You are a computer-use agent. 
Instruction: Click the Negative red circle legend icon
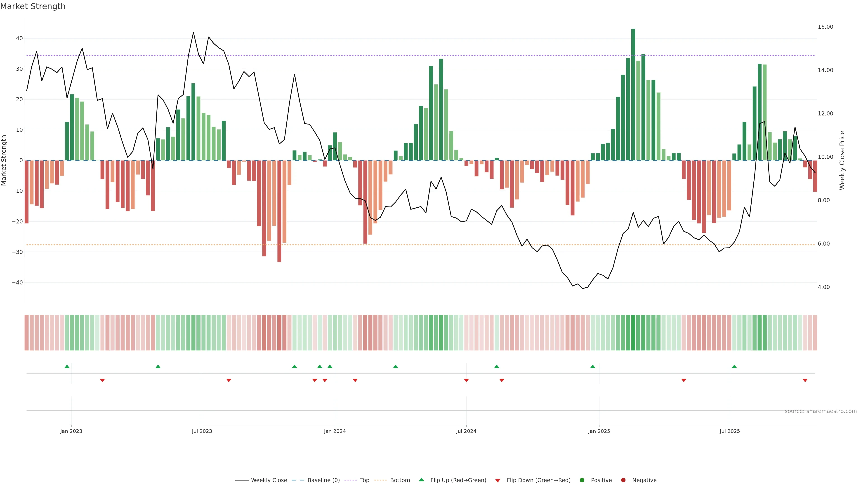click(x=623, y=480)
